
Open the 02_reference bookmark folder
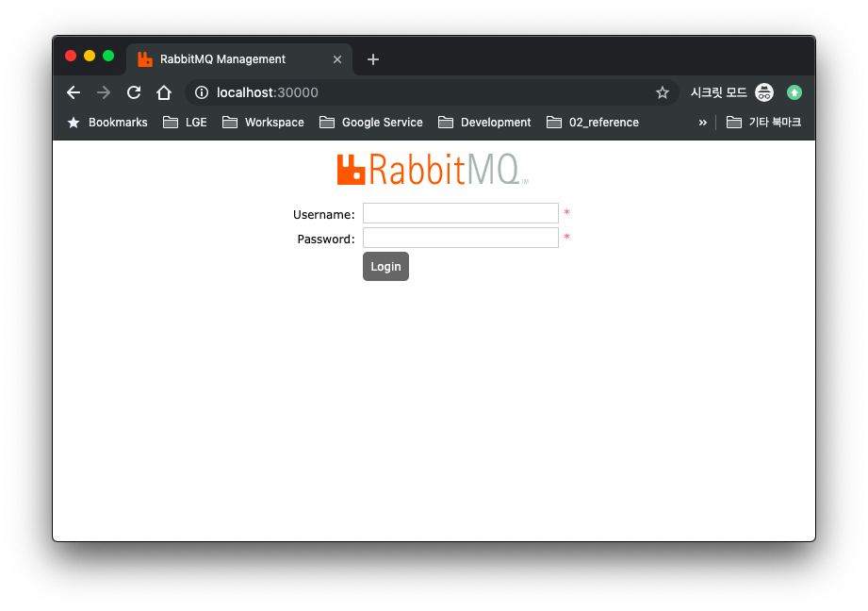pos(592,123)
